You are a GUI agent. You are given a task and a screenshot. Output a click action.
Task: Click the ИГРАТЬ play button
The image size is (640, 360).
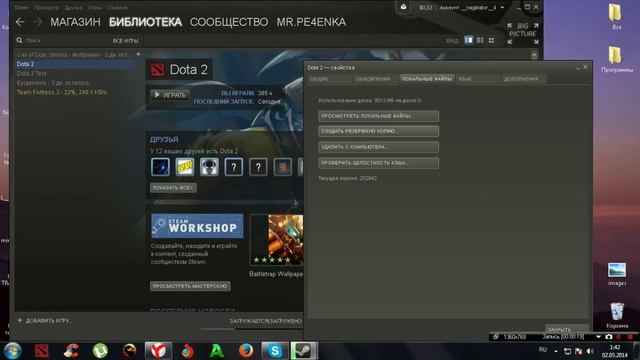[170, 95]
